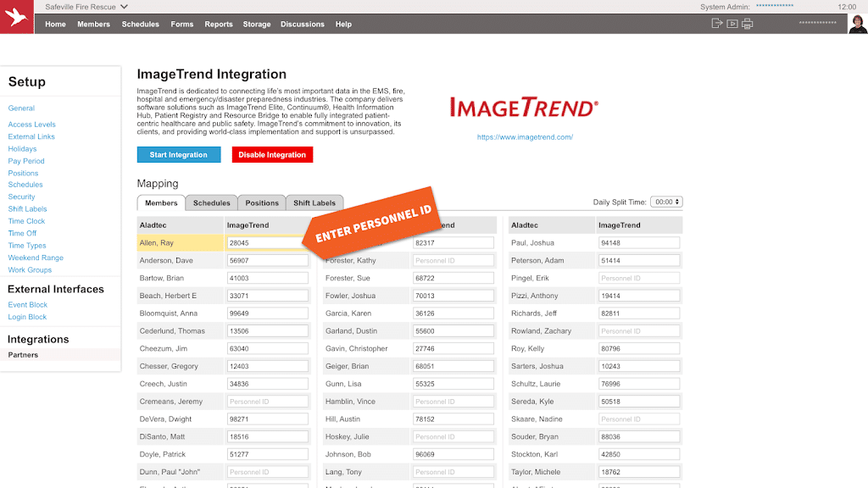Image resolution: width=868 pixels, height=488 pixels.
Task: Click Garcia, Karen ID field 36126
Action: [453, 313]
